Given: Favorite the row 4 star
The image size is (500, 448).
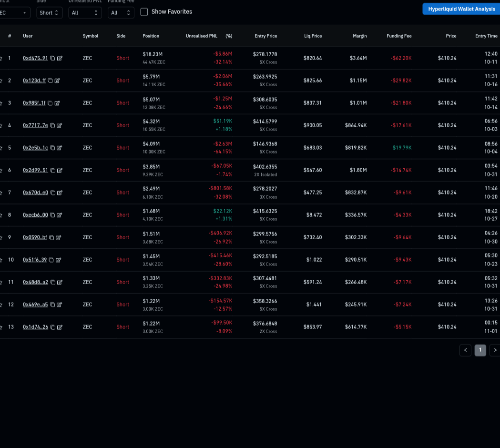Looking at the screenshot, I should (1, 125).
